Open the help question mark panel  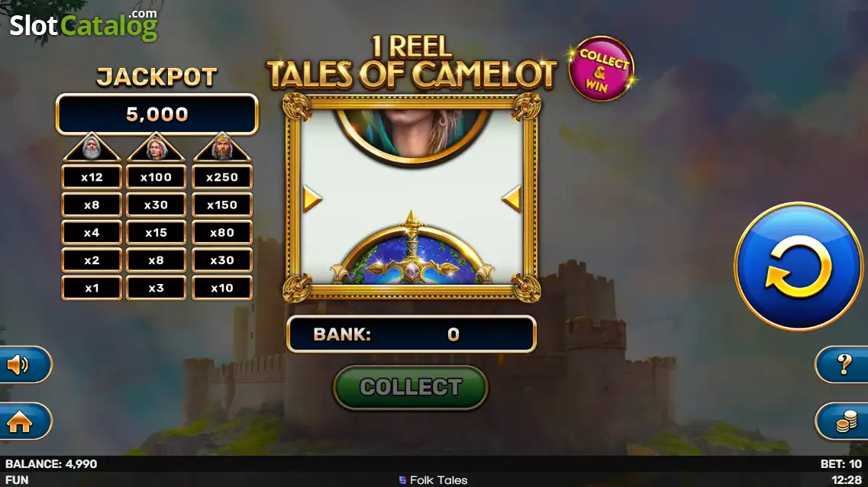click(x=843, y=364)
